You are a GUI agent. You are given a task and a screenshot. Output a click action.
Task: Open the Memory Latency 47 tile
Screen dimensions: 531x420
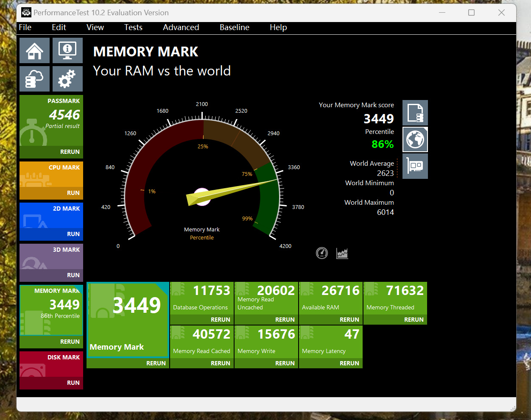point(331,342)
